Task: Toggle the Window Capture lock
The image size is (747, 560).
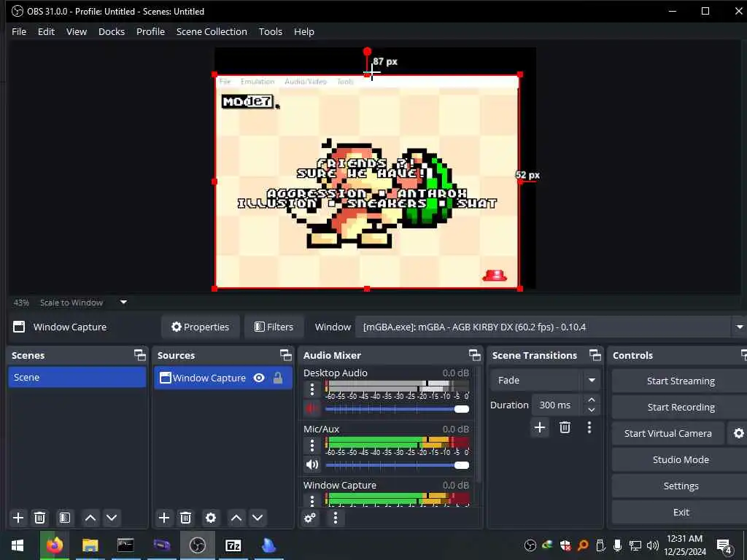Action: click(278, 378)
